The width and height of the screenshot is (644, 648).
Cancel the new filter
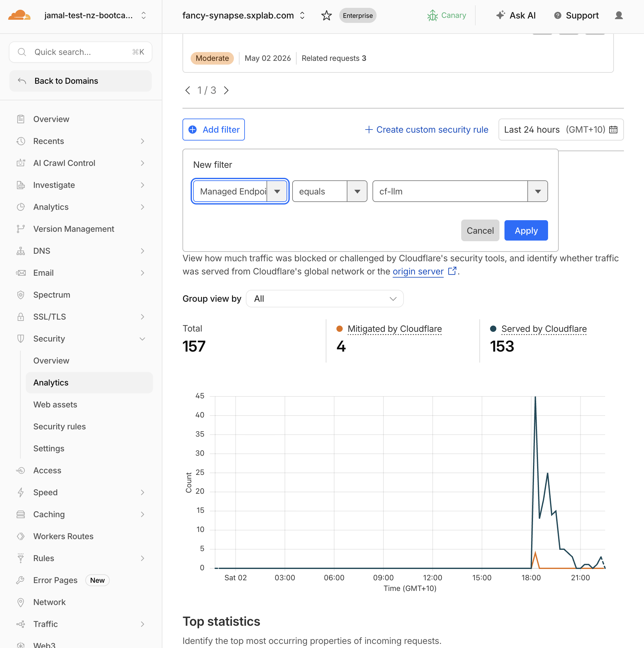[x=480, y=231]
